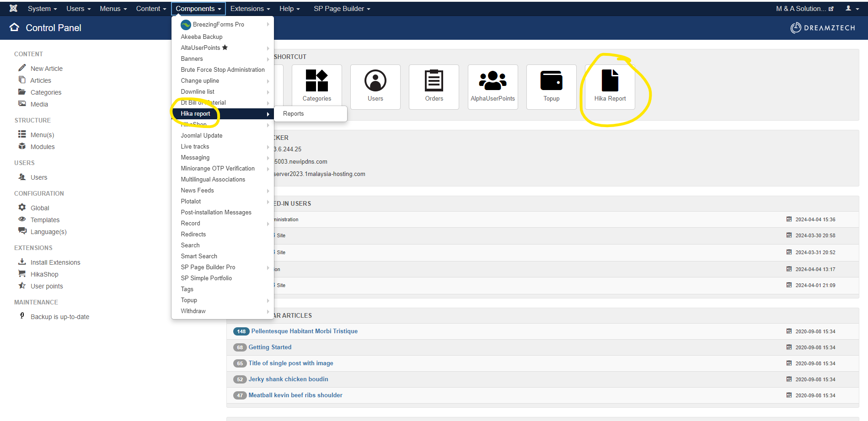
Task: Open the Menus dropdown in top bar
Action: click(113, 9)
